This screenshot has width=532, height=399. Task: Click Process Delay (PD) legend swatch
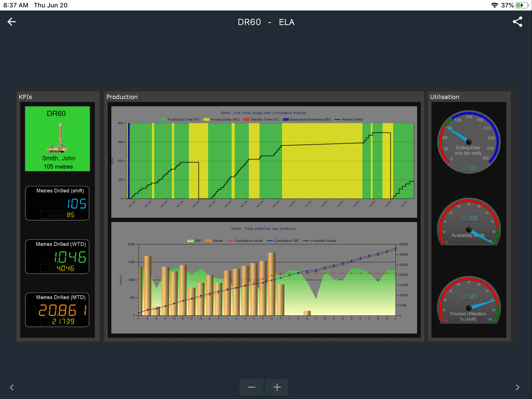(x=206, y=120)
